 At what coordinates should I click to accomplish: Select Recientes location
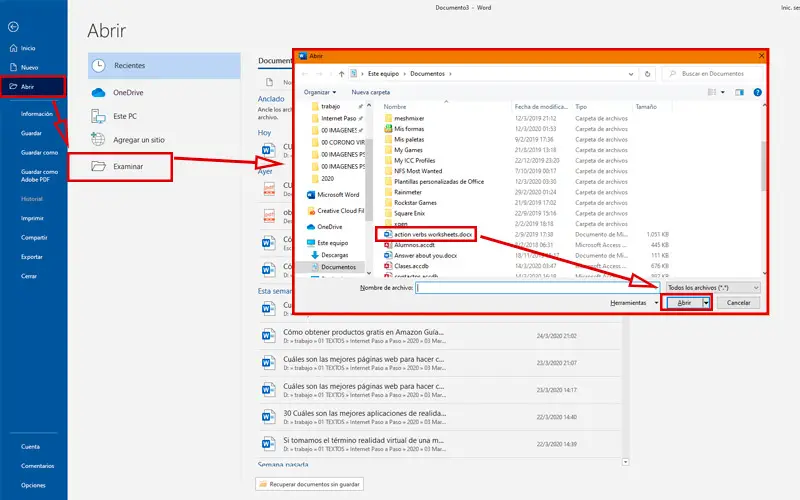[x=164, y=65]
